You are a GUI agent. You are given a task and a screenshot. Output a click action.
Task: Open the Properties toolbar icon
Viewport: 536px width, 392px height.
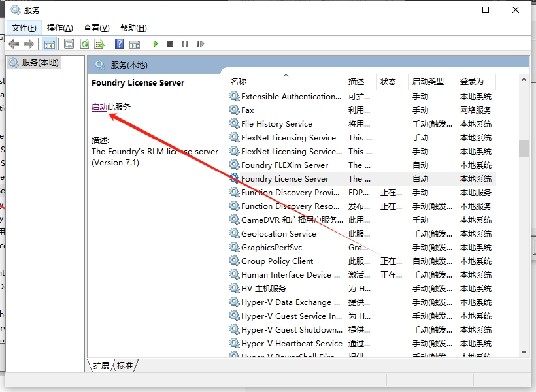pos(69,44)
